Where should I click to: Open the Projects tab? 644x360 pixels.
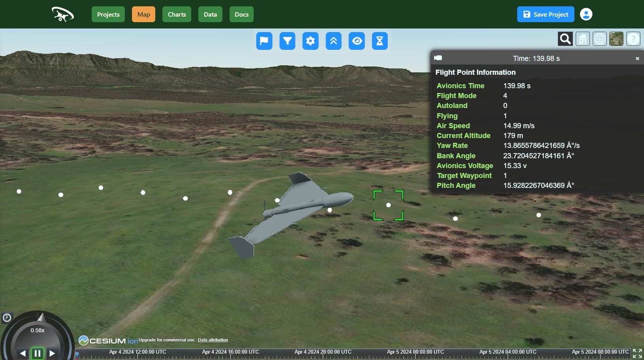pyautogui.click(x=108, y=14)
